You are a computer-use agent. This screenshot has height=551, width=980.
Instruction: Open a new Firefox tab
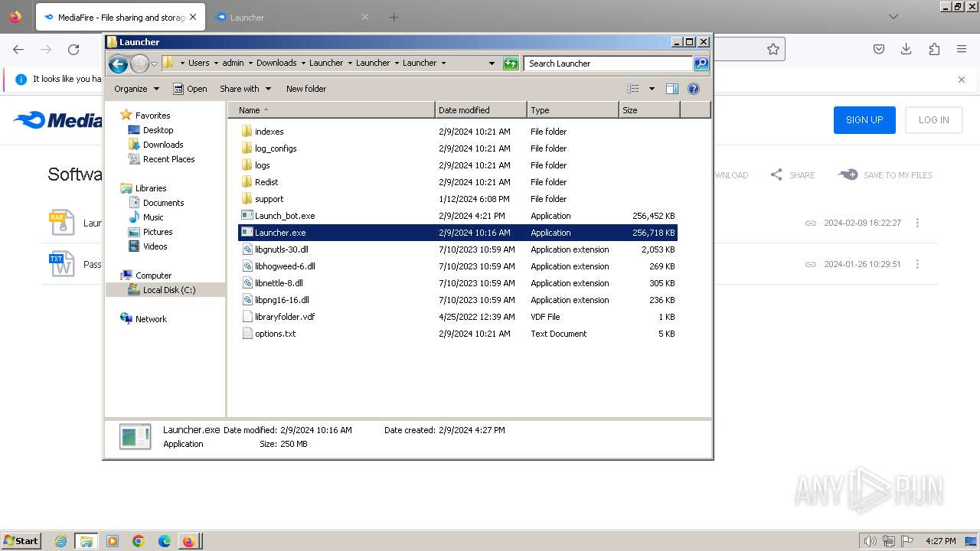tap(394, 17)
